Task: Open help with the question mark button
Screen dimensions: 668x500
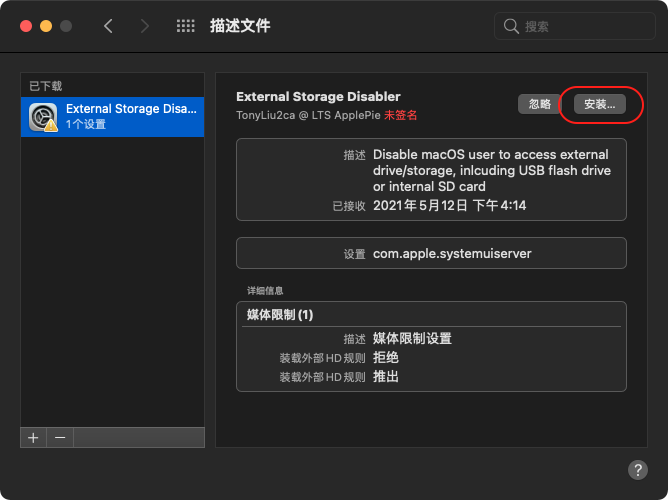Action: click(638, 469)
